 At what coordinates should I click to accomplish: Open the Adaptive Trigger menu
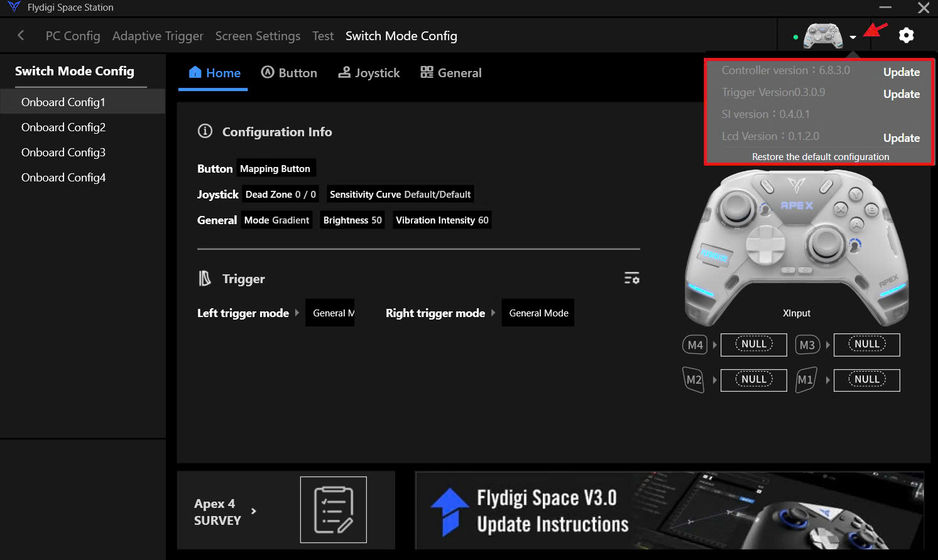coord(158,36)
